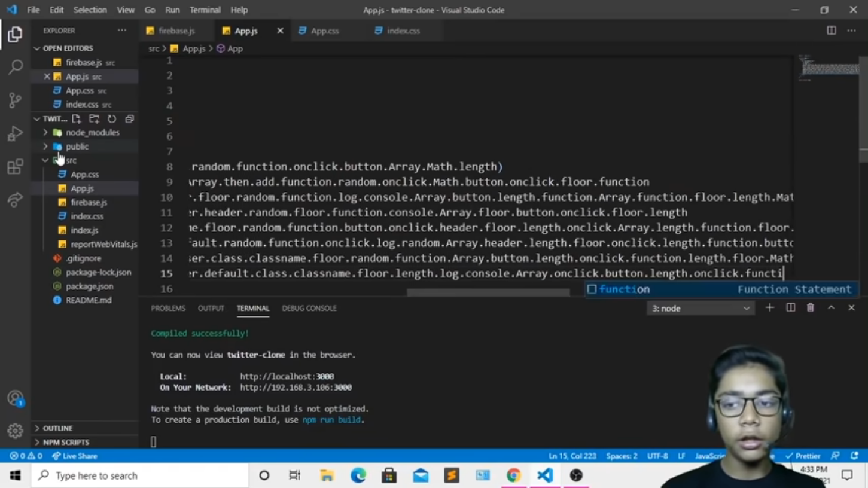Click the Windows search box on taskbar
The height and width of the screenshot is (488, 868).
[x=139, y=475]
